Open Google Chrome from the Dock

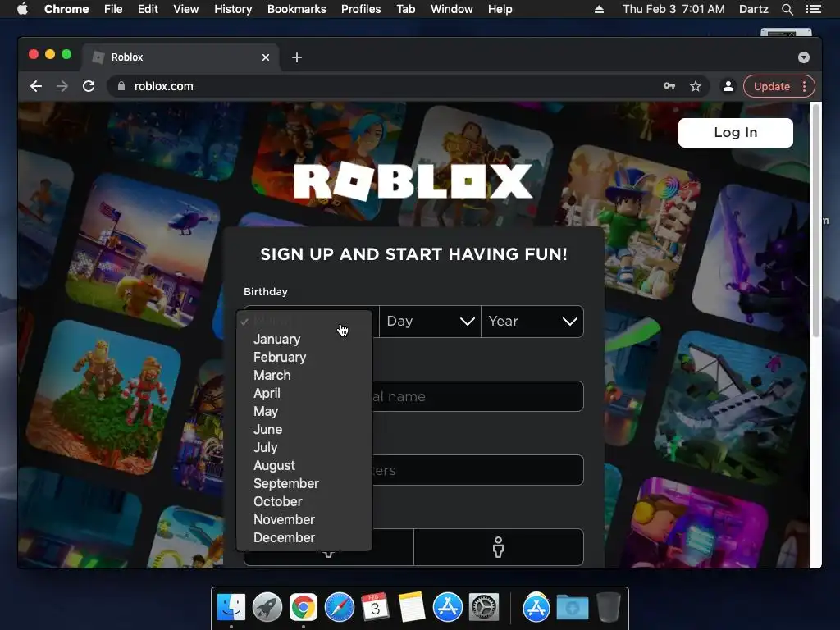304,608
